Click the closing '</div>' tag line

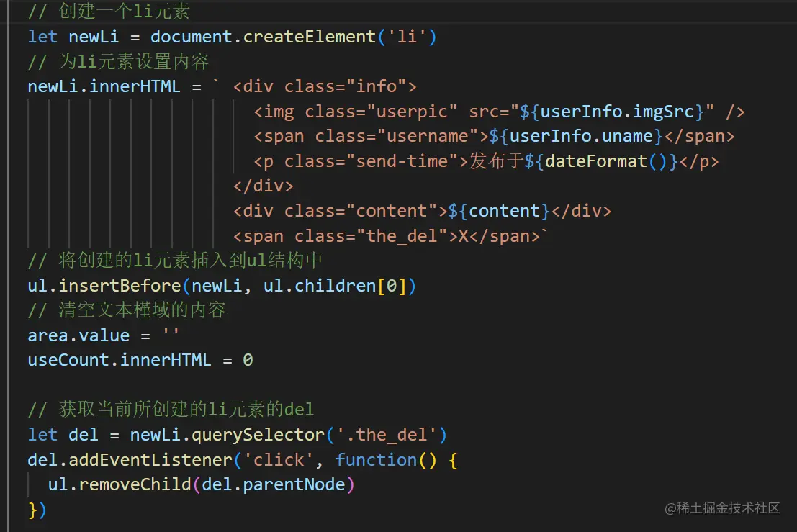(x=264, y=186)
